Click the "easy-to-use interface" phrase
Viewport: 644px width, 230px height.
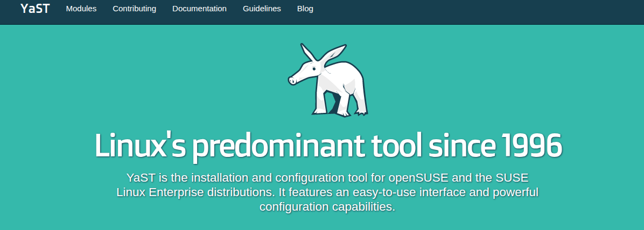[402, 192]
